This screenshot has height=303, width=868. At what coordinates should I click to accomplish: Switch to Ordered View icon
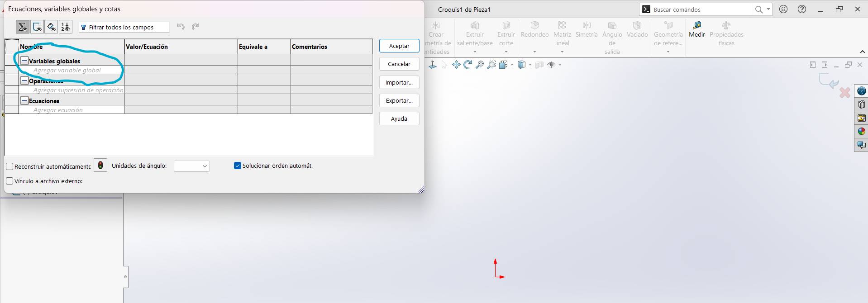66,27
